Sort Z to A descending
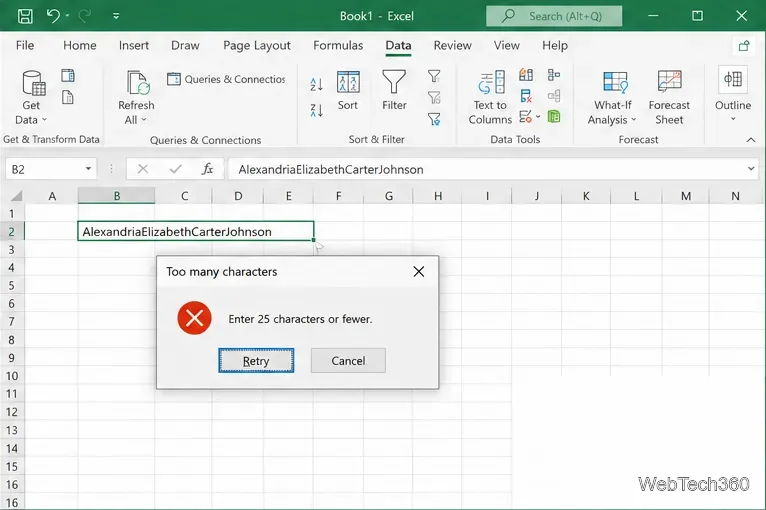The image size is (766, 510). (316, 110)
